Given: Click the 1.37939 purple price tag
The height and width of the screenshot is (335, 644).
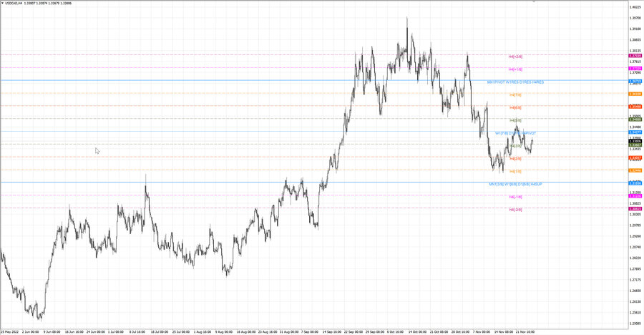Looking at the screenshot, I should tap(635, 56).
